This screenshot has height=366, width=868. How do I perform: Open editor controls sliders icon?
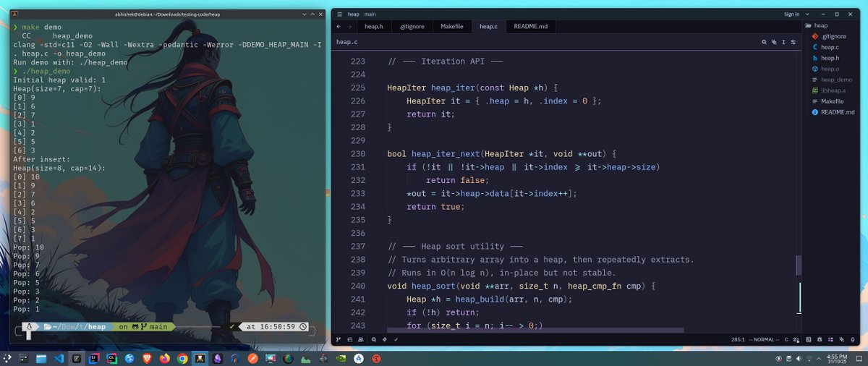click(793, 42)
